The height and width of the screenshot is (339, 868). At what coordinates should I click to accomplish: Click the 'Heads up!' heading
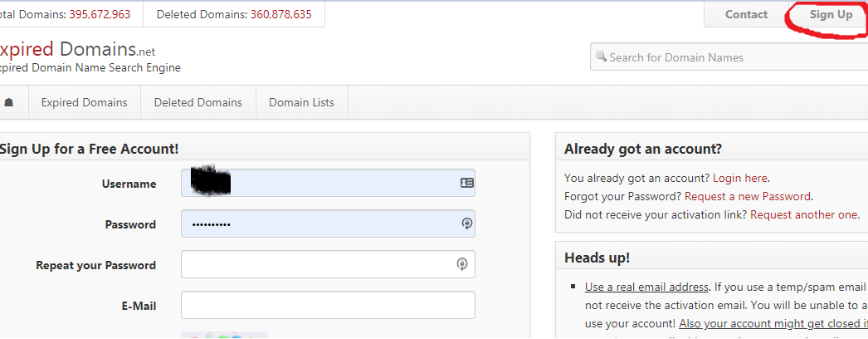[597, 258]
